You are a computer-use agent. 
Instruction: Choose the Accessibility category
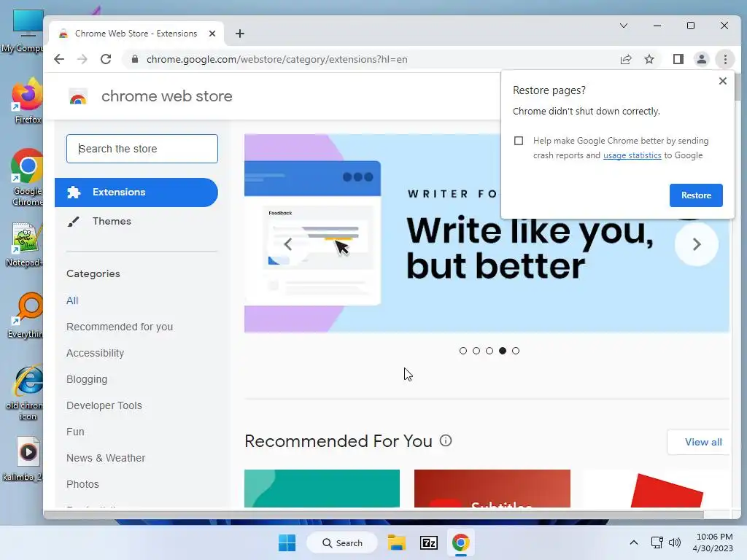click(x=96, y=353)
